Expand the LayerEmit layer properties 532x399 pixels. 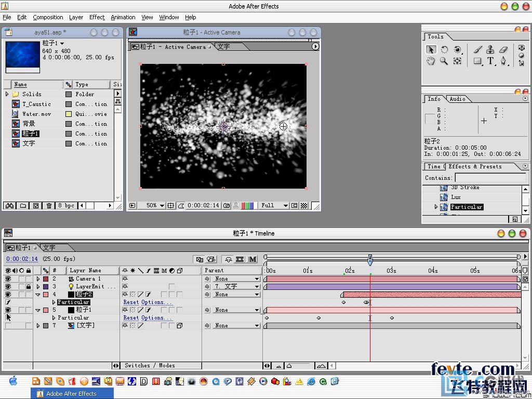pos(38,287)
